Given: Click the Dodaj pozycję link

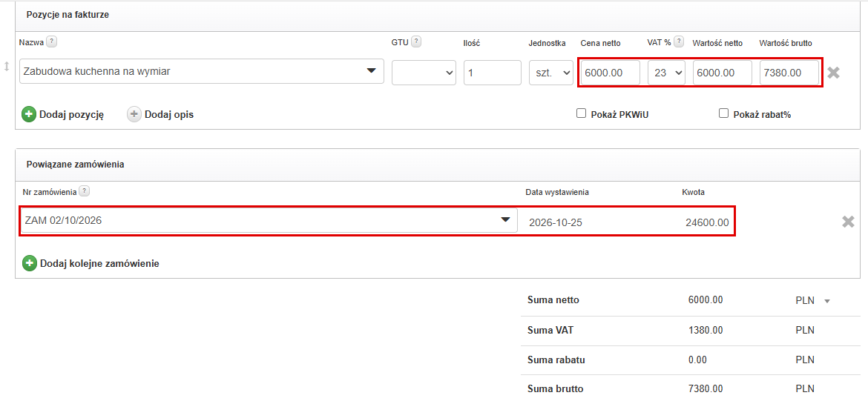Looking at the screenshot, I should point(71,115).
